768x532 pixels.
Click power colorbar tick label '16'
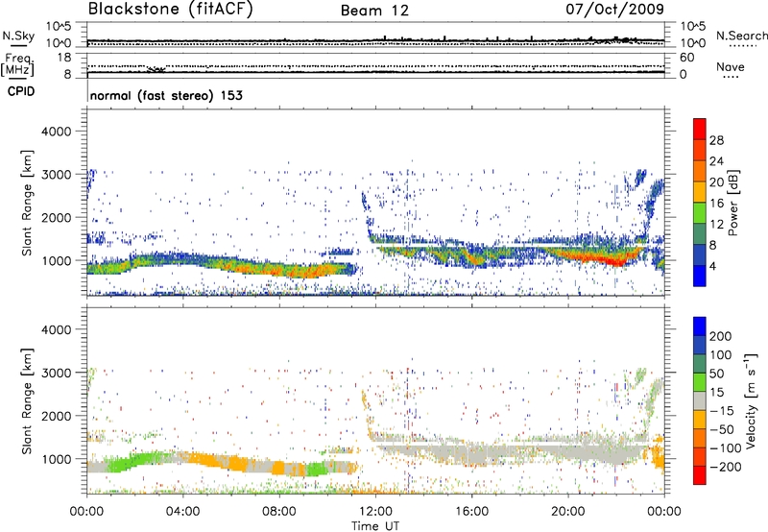(x=716, y=204)
